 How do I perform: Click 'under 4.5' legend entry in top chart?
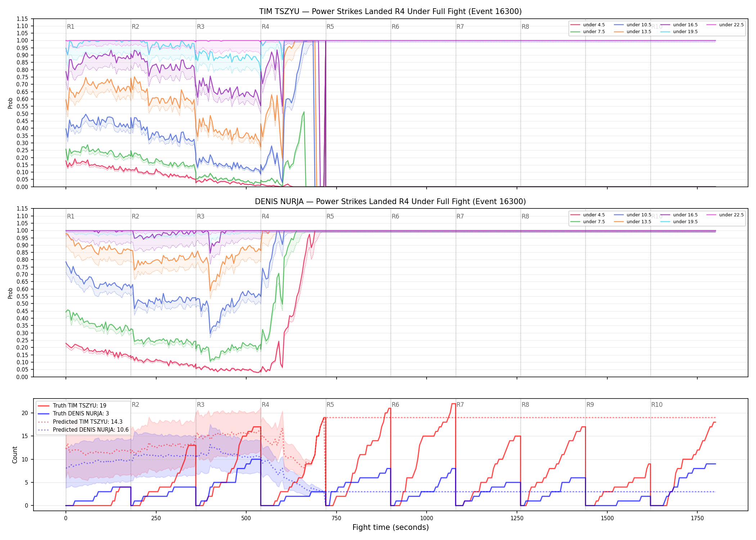click(588, 25)
